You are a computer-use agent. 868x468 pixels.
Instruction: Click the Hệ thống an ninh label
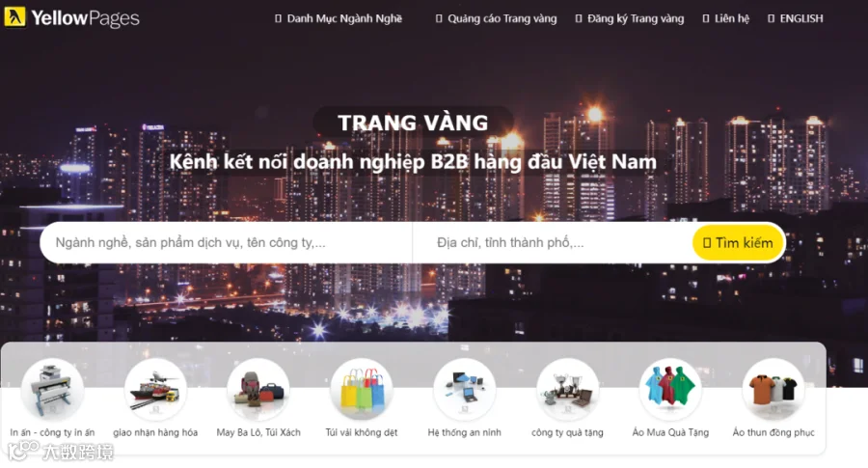pos(465,432)
